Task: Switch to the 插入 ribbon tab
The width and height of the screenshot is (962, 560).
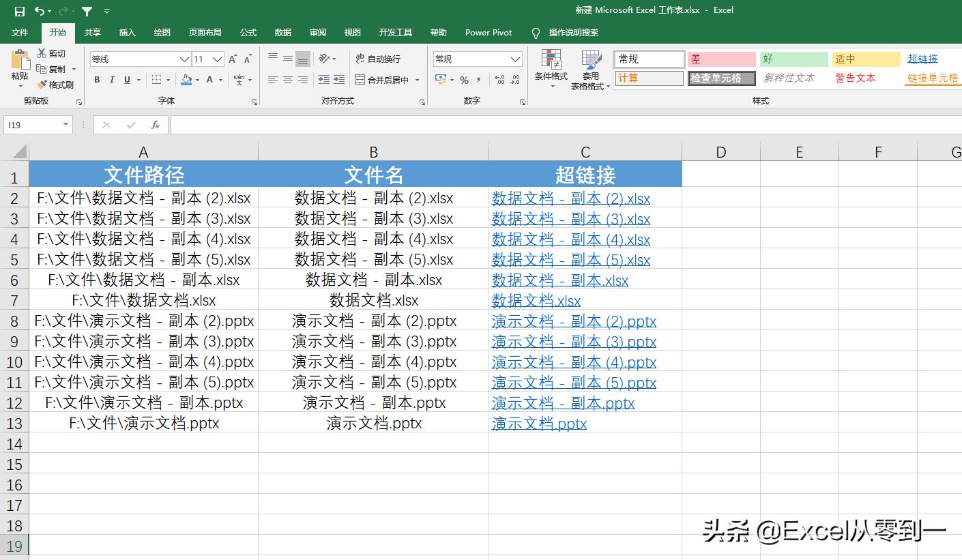Action: pyautogui.click(x=128, y=32)
